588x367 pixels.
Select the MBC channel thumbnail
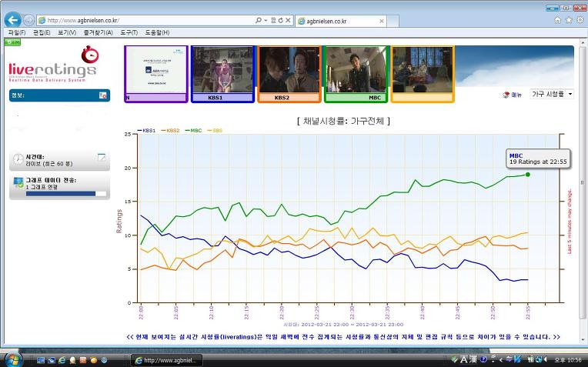[x=356, y=74]
